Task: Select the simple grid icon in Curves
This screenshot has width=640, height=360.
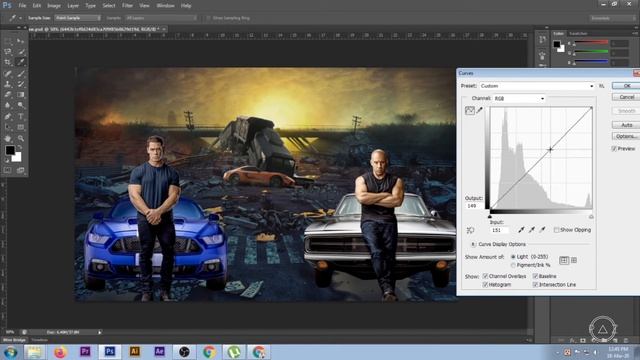Action: point(564,260)
